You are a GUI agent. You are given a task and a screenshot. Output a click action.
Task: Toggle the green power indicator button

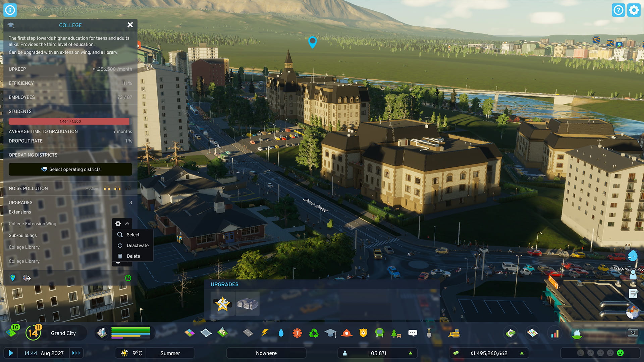coord(127,278)
